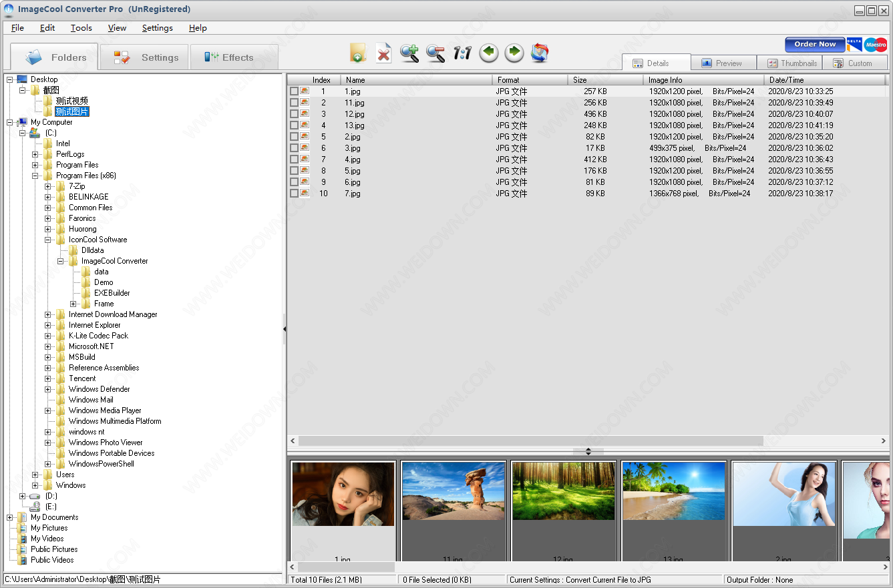Expand the PerfLogs folder node
The width and height of the screenshot is (893, 588).
35,154
